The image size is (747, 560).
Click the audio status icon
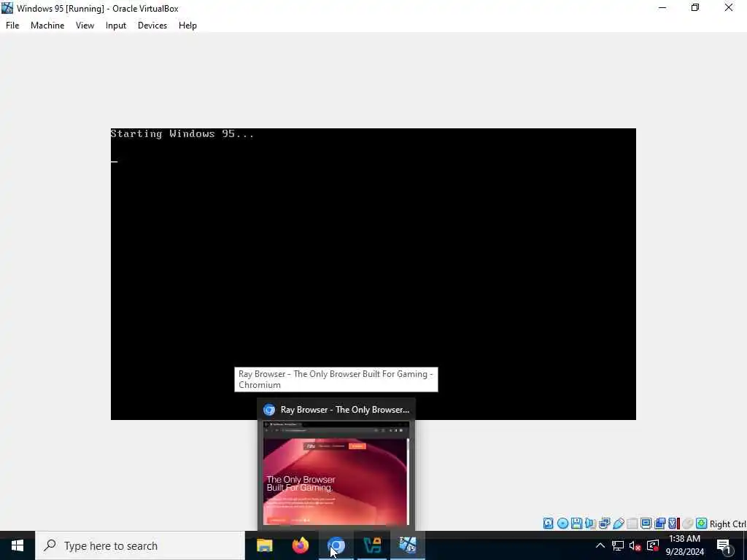click(590, 524)
